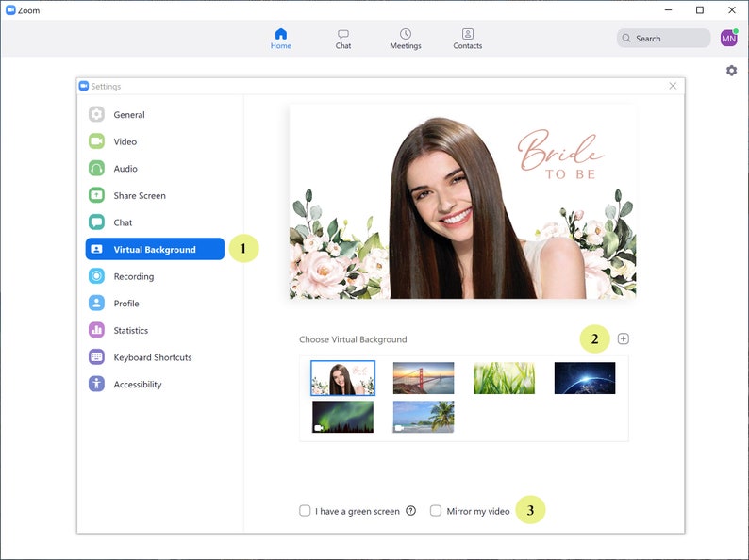The height and width of the screenshot is (560, 749).
Task: Select the Golden Gate Bridge background
Action: click(x=424, y=378)
